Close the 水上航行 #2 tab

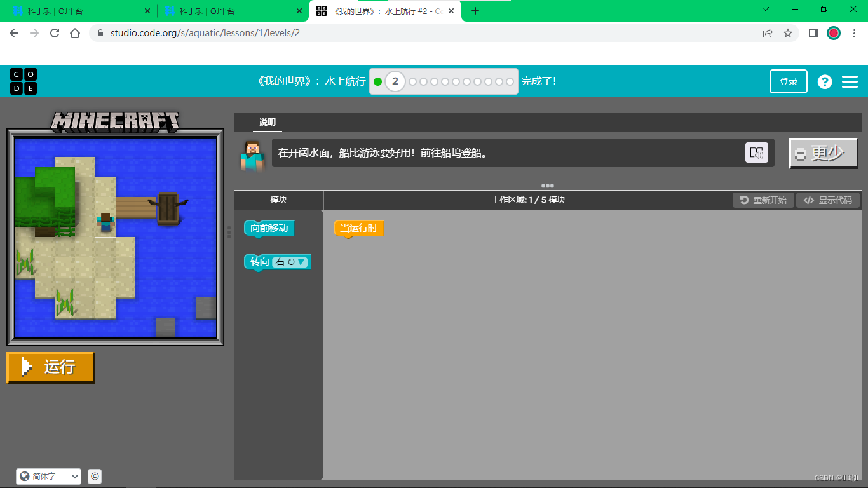point(451,11)
